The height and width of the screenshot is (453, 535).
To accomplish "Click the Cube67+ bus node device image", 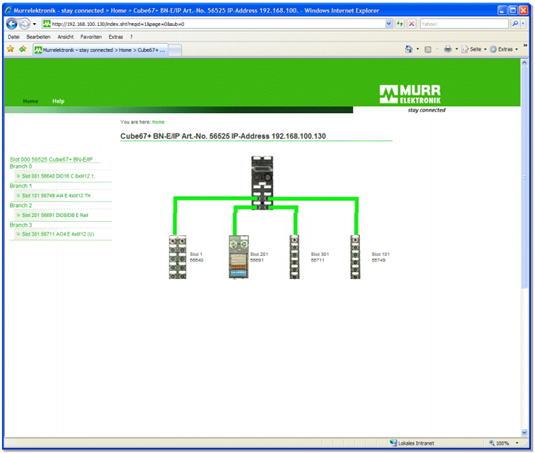I will pyautogui.click(x=262, y=182).
